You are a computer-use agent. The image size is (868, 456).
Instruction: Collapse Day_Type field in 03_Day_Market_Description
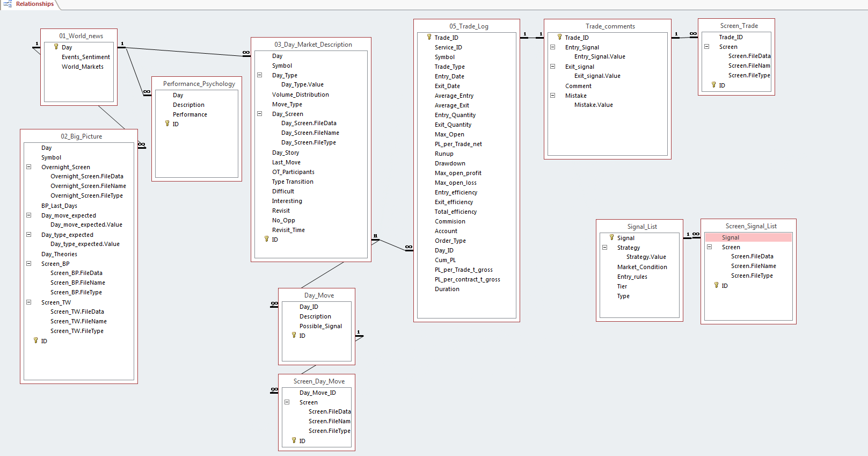tap(259, 75)
